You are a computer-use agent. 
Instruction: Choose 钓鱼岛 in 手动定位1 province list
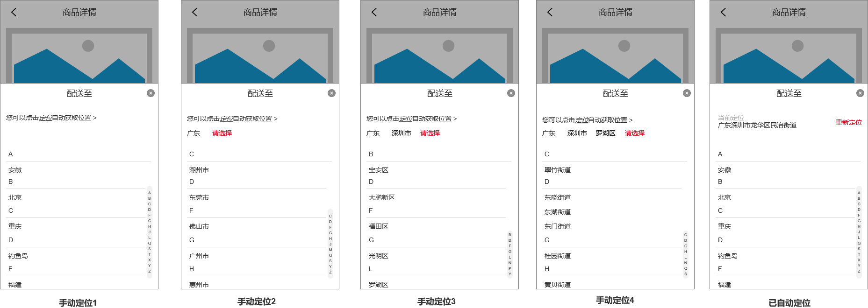pyautogui.click(x=18, y=256)
